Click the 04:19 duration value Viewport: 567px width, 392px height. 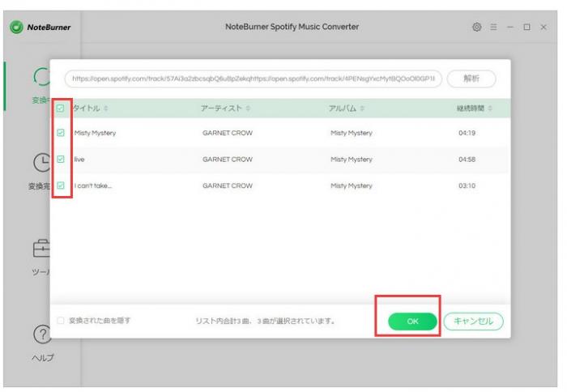click(x=467, y=133)
